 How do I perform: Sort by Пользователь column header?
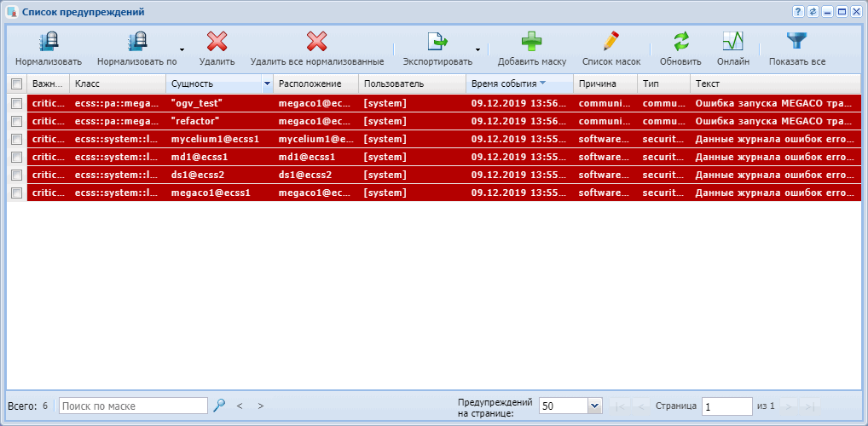pyautogui.click(x=412, y=84)
